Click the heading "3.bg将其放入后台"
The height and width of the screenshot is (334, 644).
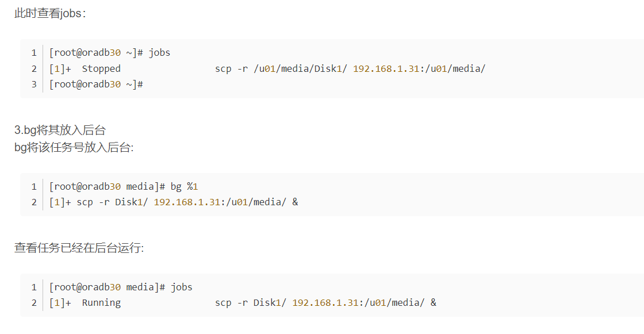pyautogui.click(x=60, y=131)
